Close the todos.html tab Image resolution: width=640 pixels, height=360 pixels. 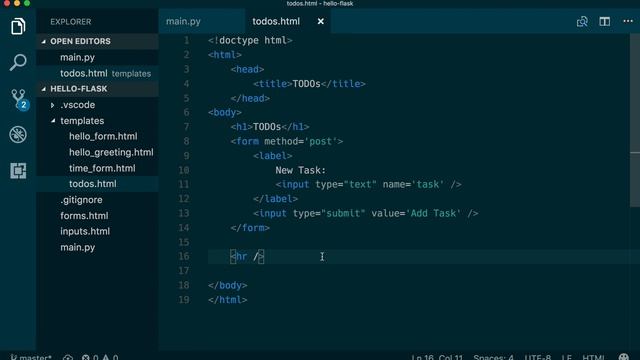321,21
